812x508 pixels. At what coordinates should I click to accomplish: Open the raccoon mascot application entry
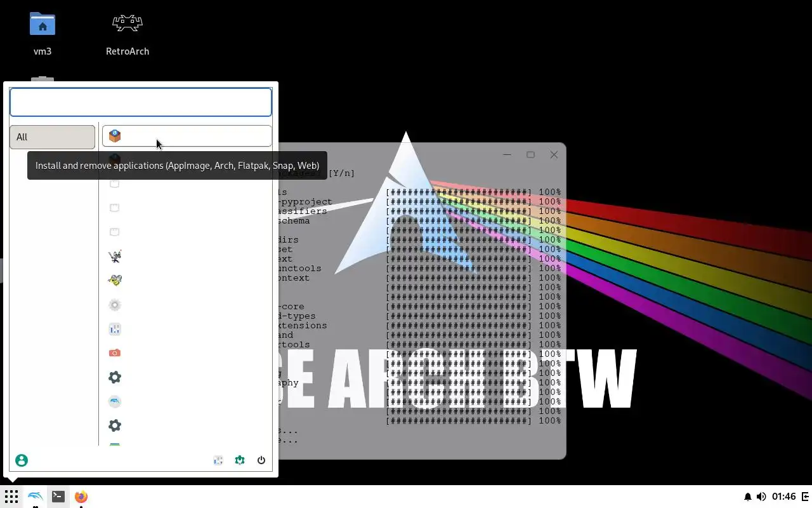click(x=115, y=257)
